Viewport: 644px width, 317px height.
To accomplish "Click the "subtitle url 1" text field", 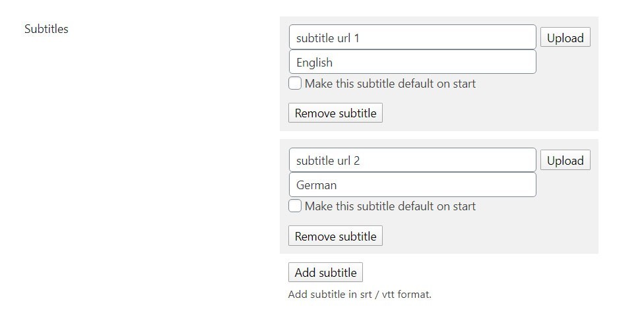I will [412, 38].
